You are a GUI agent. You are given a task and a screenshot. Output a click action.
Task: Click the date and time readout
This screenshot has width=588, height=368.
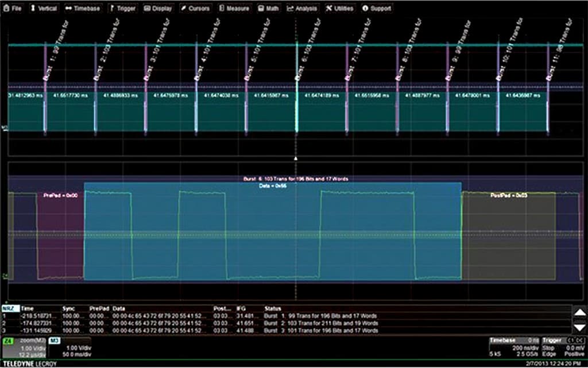pos(554,363)
